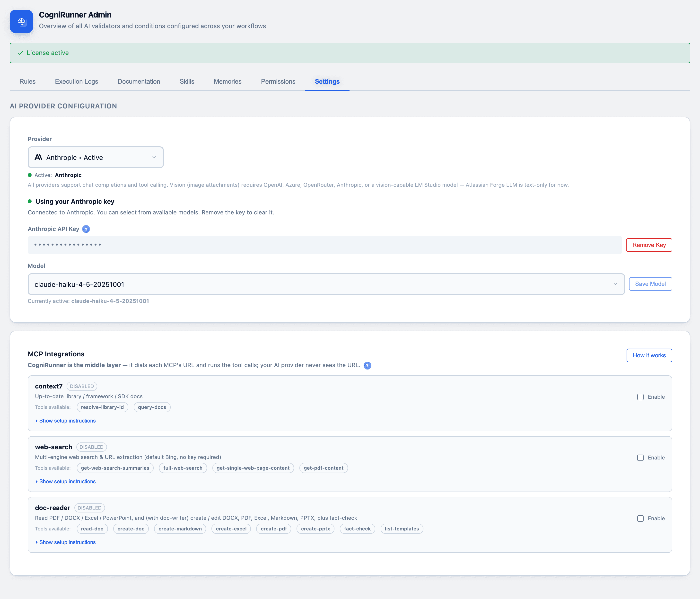Select the Settings tab

327,81
